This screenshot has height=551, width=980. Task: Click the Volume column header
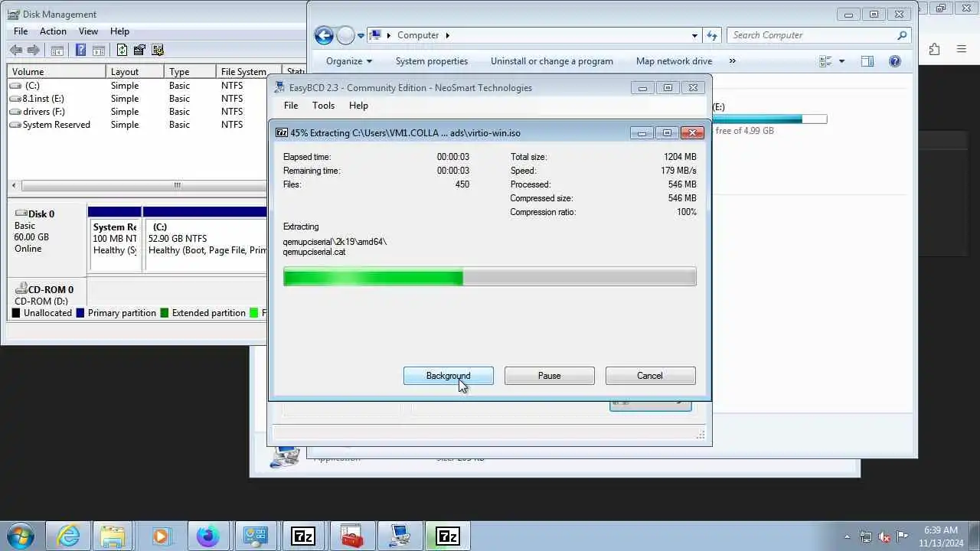point(57,71)
